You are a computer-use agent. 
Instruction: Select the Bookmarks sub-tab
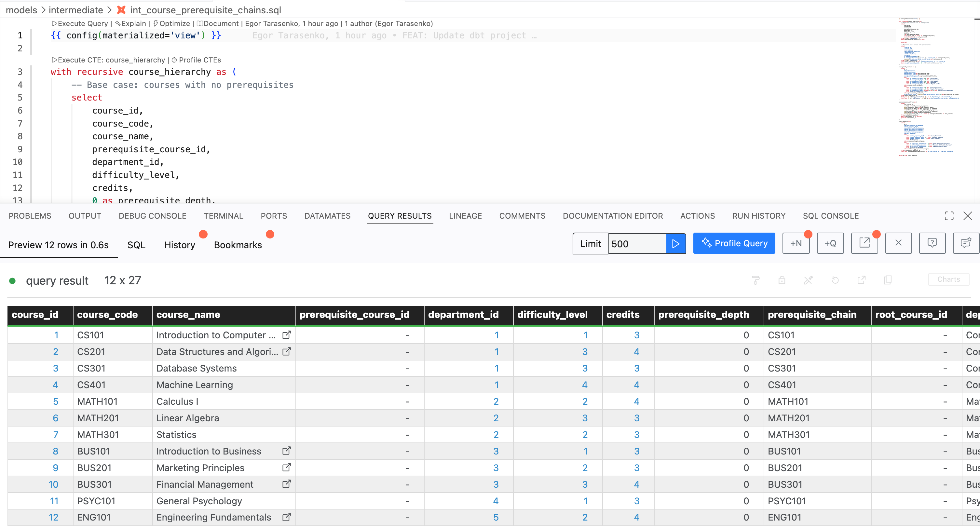coord(238,245)
